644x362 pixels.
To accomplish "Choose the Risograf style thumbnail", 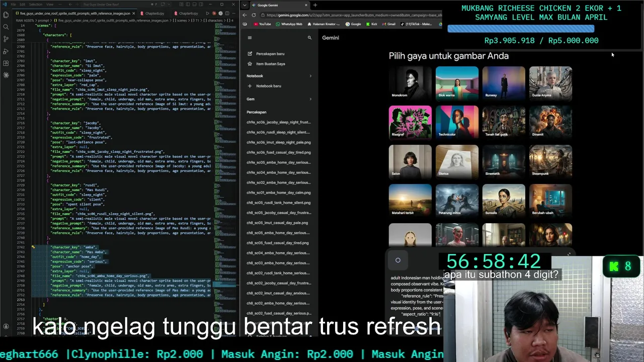I will tap(410, 122).
